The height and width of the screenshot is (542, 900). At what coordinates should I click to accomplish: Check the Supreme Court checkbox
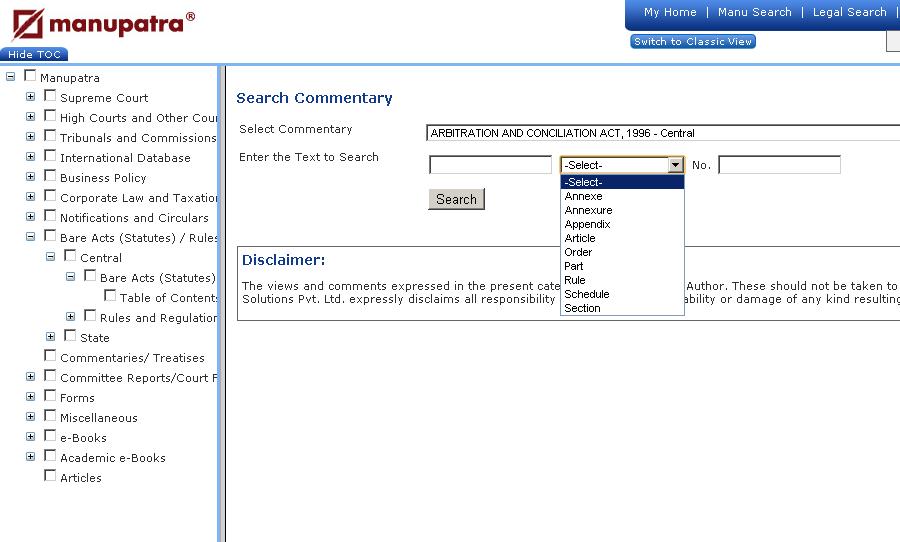click(51, 96)
